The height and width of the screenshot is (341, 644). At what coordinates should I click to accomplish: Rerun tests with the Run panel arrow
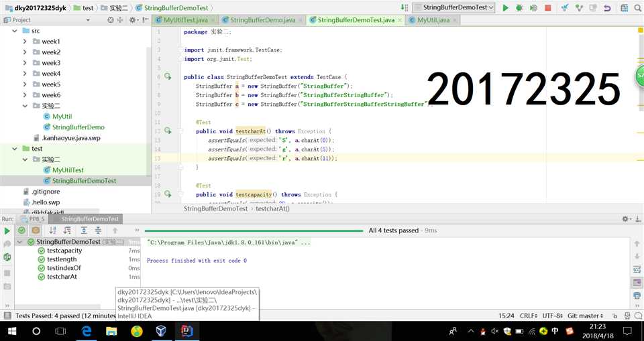tap(7, 231)
